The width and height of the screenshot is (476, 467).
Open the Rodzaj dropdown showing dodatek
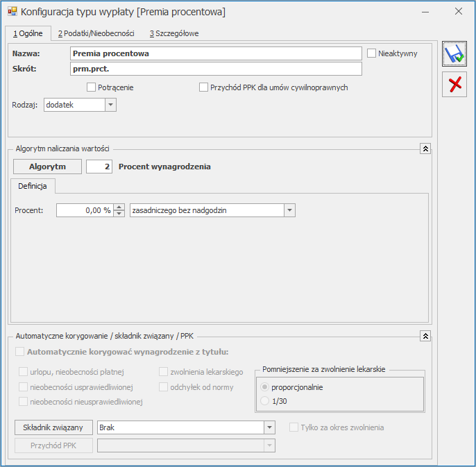(x=110, y=105)
